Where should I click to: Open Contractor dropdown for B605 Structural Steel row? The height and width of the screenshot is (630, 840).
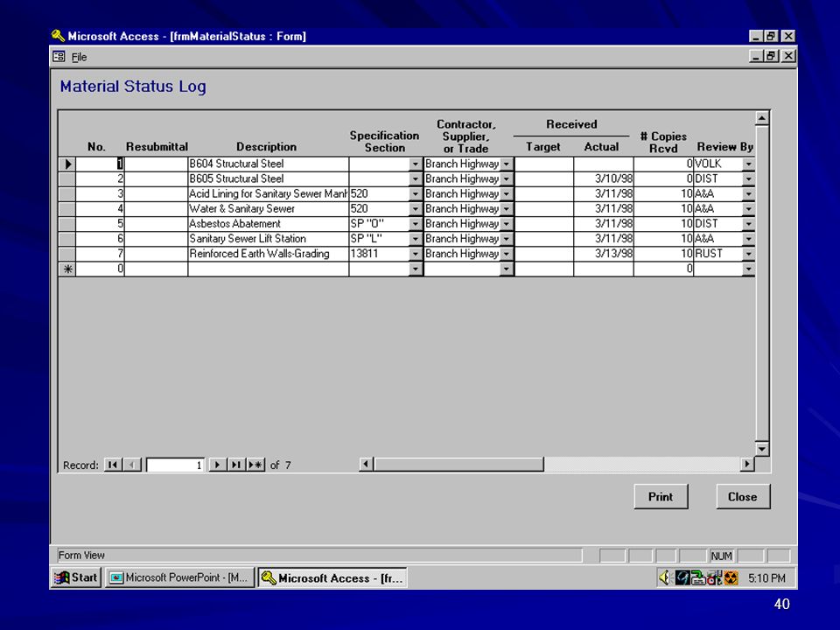point(507,178)
